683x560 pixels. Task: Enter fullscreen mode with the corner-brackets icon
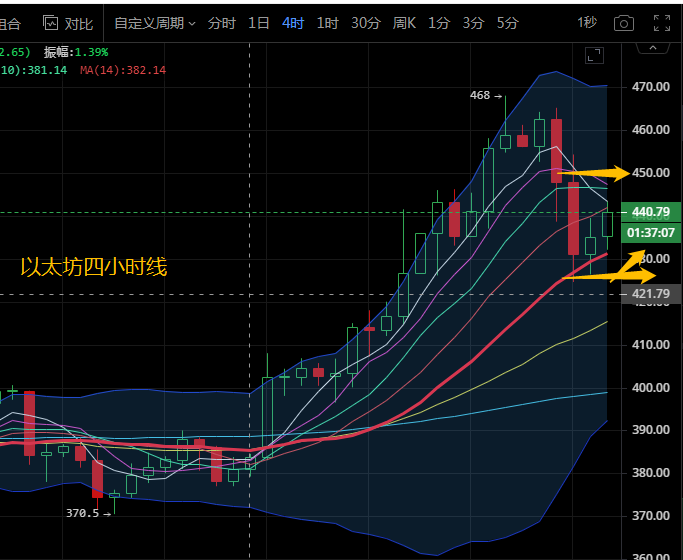660,22
